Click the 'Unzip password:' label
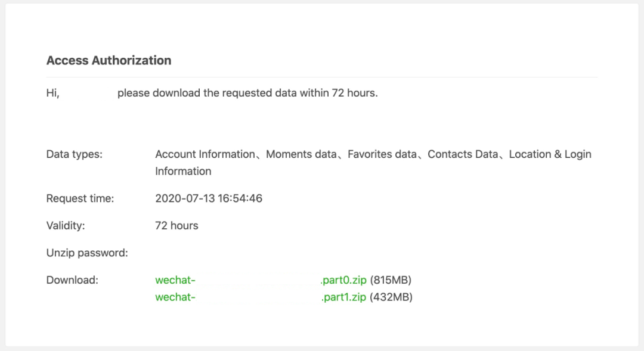Image resolution: width=644 pixels, height=351 pixels. point(87,253)
